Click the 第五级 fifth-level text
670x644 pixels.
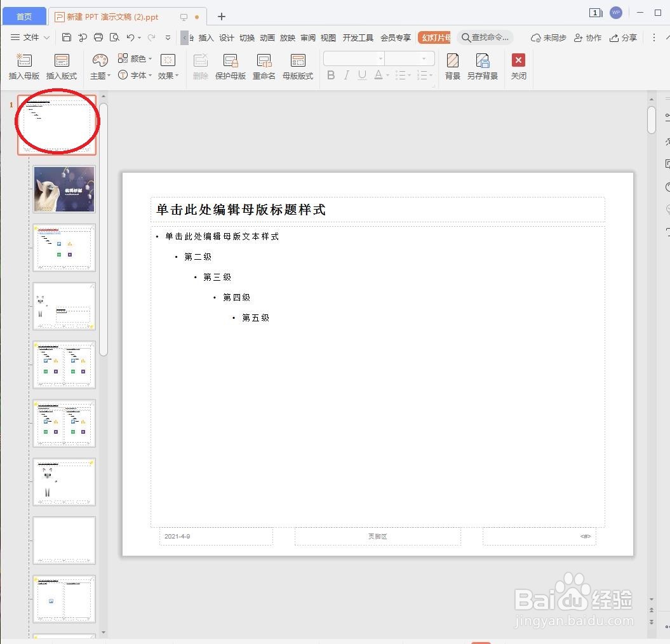click(255, 318)
